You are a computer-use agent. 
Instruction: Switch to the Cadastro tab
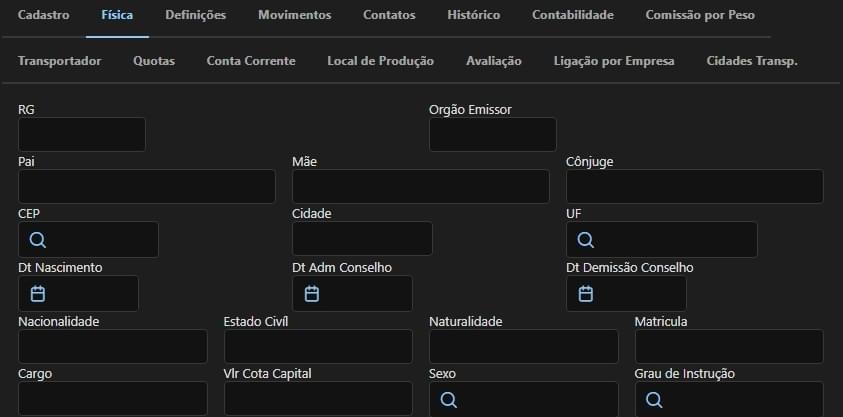click(44, 15)
